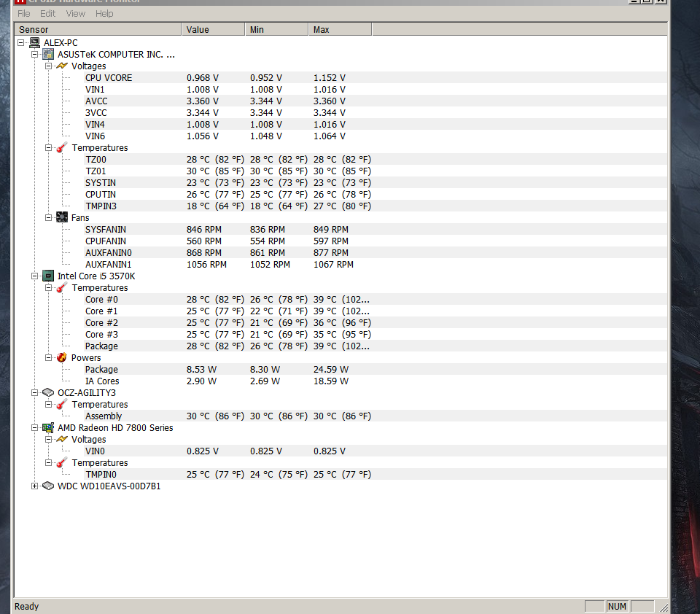The height and width of the screenshot is (614, 700).
Task: Click the Powers flame icon
Action: pos(62,358)
